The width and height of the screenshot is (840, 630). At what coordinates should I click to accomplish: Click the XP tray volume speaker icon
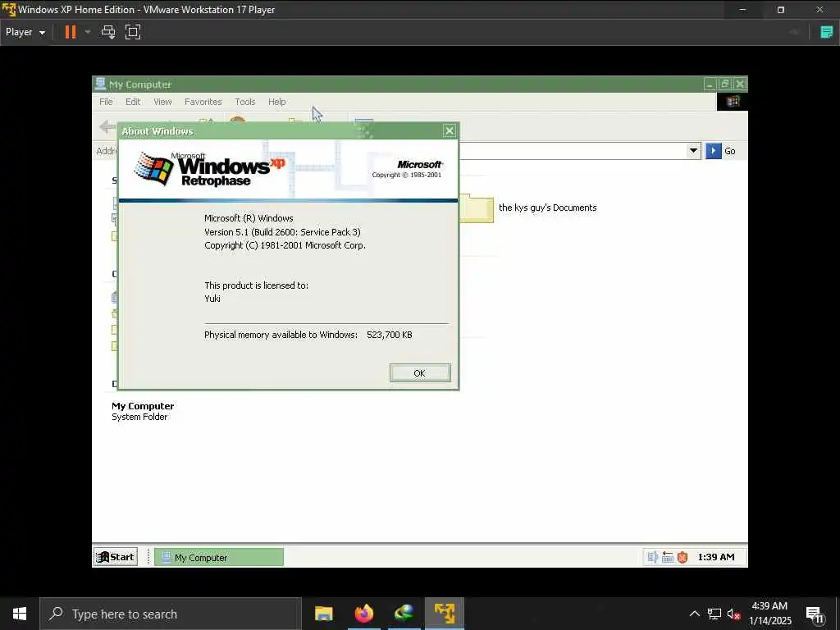pos(652,557)
